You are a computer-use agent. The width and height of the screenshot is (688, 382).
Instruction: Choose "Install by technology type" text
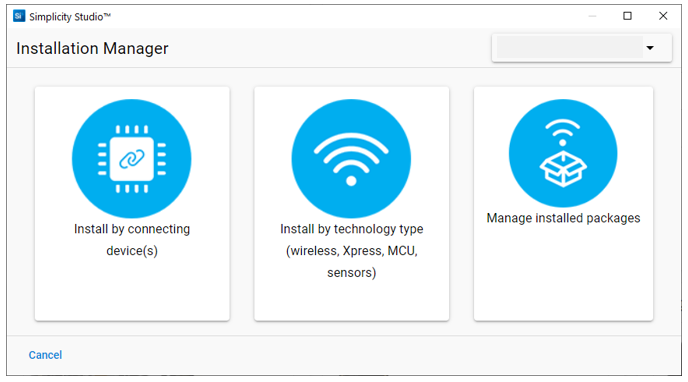(x=351, y=229)
